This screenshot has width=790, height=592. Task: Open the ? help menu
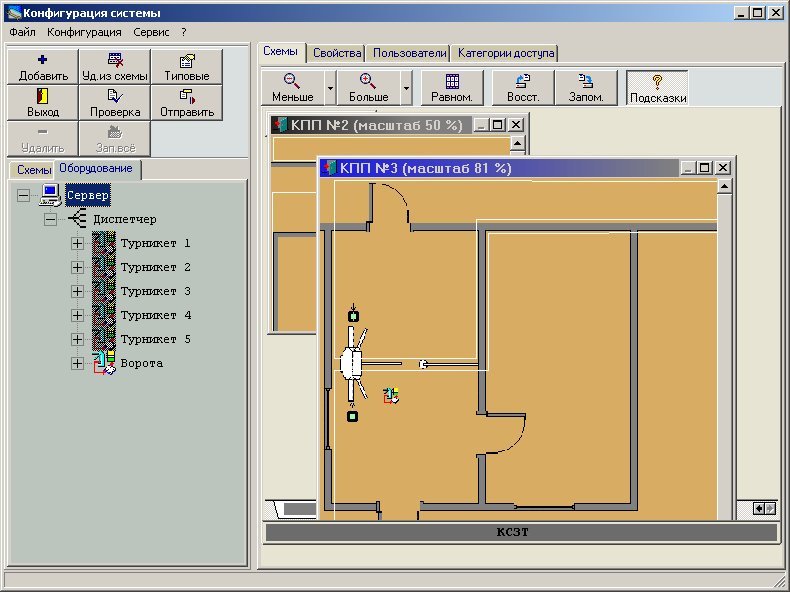tap(184, 32)
